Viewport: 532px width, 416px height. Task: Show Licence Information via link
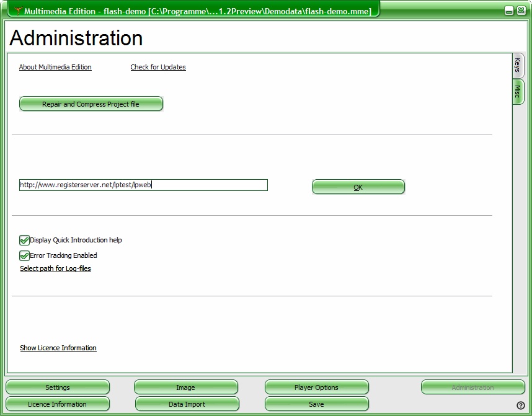(x=58, y=348)
